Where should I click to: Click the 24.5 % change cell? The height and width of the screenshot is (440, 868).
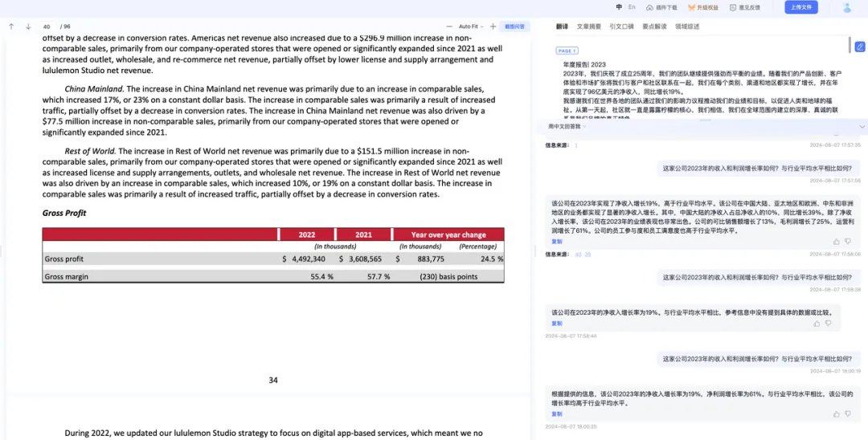click(x=492, y=259)
